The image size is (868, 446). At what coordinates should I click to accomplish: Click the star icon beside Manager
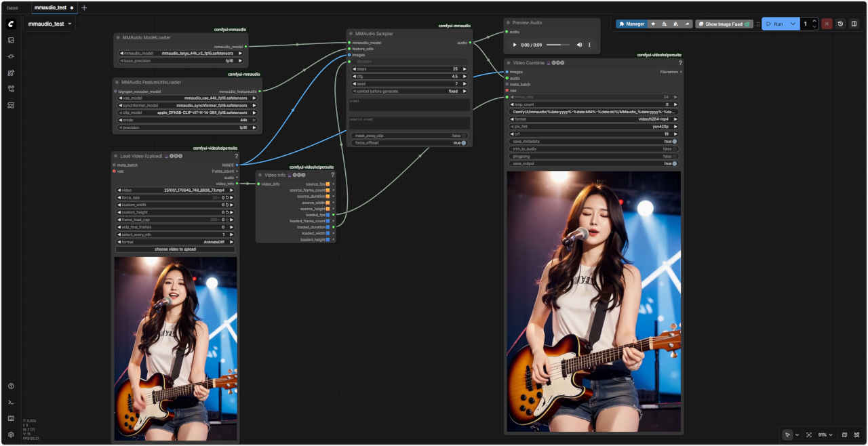[x=653, y=24]
